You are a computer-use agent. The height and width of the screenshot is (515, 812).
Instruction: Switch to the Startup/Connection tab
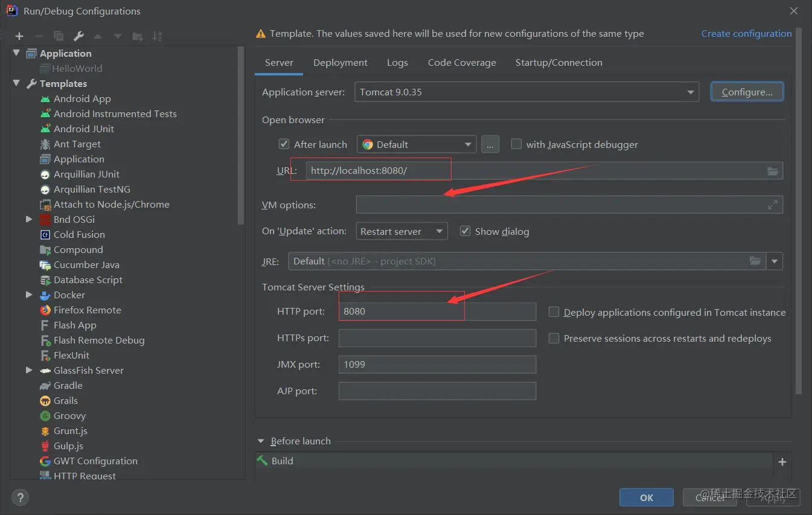click(x=559, y=63)
